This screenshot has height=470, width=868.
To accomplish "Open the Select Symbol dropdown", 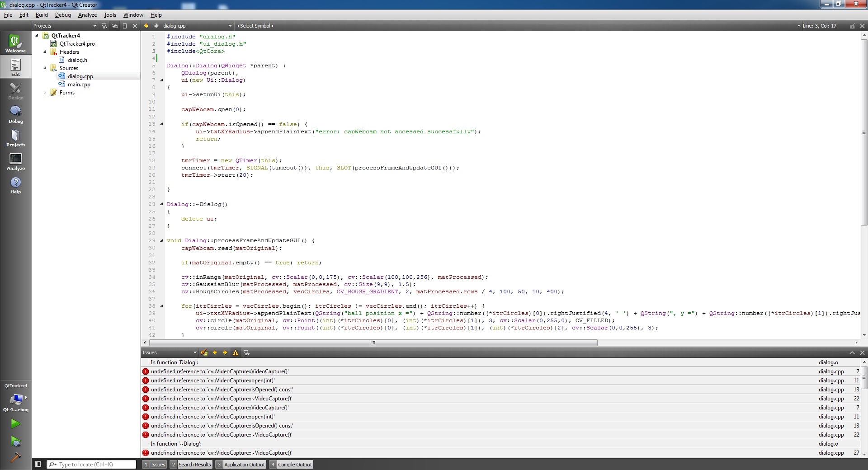I will 255,26.
